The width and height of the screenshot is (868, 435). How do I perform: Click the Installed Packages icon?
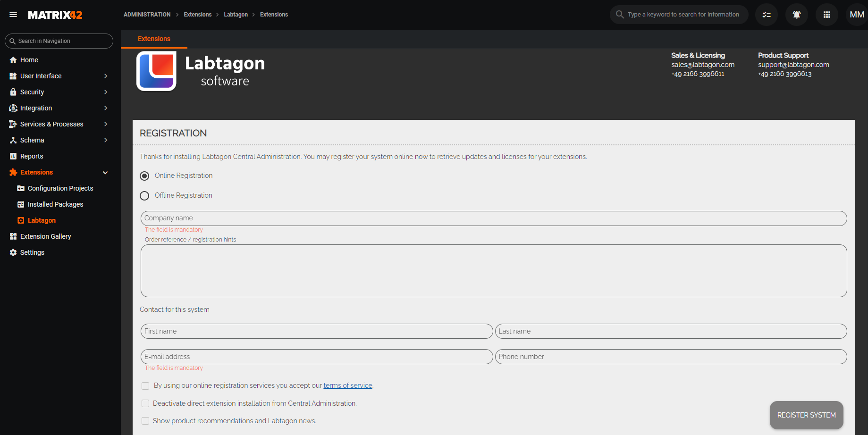point(21,204)
